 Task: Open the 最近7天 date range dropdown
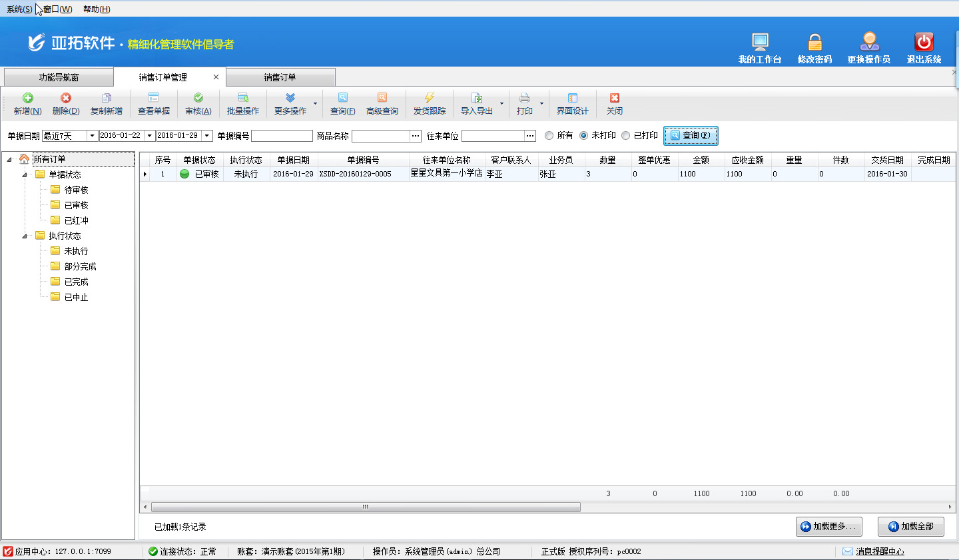pos(92,136)
